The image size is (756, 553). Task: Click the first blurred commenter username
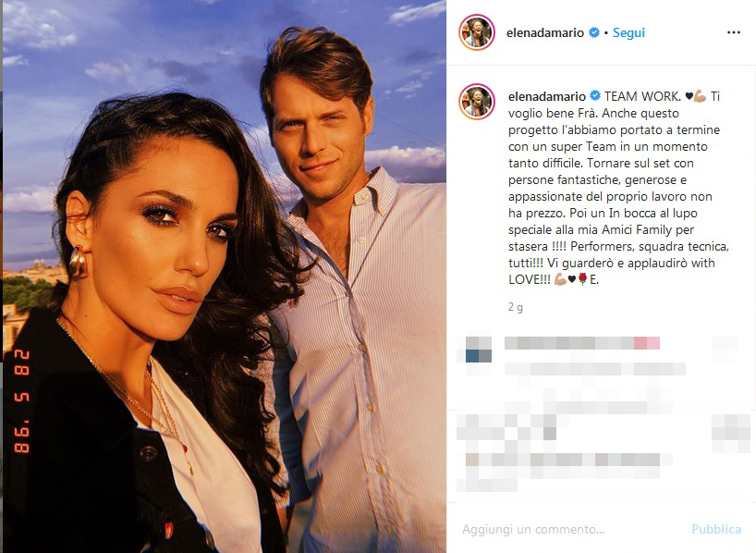pos(582,343)
